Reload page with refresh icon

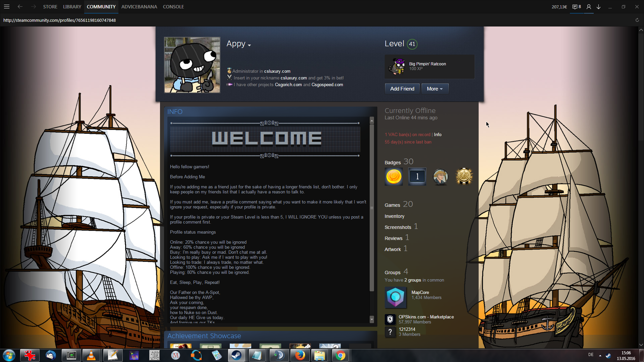[637, 20]
